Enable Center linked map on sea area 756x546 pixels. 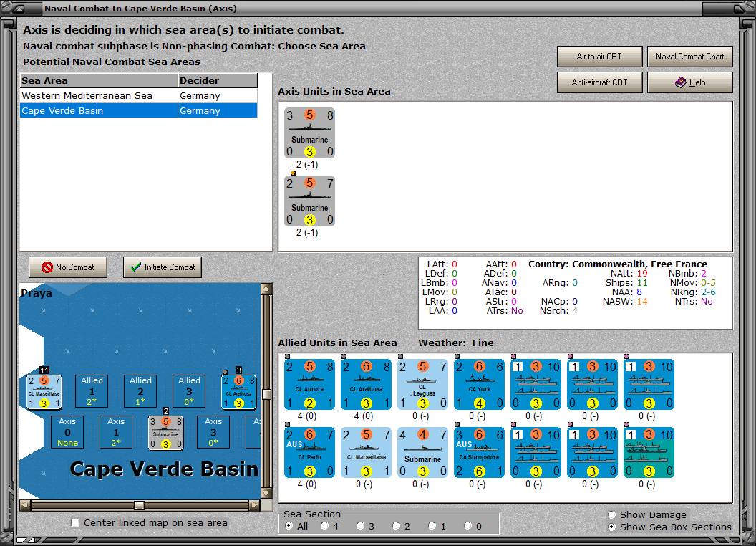(x=74, y=523)
